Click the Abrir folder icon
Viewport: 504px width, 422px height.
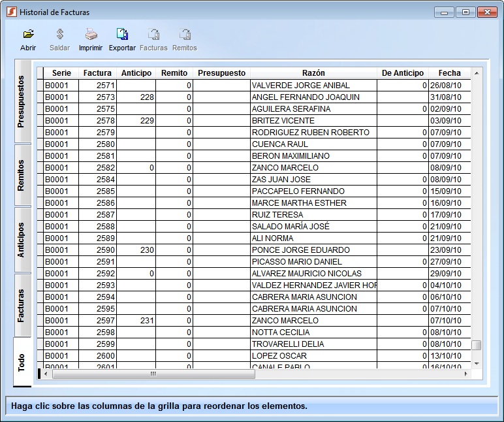pyautogui.click(x=28, y=35)
